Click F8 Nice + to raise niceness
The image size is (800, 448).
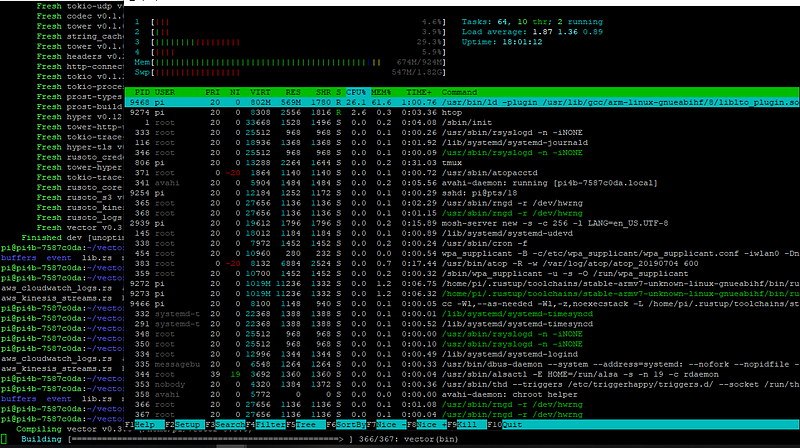pos(427,425)
